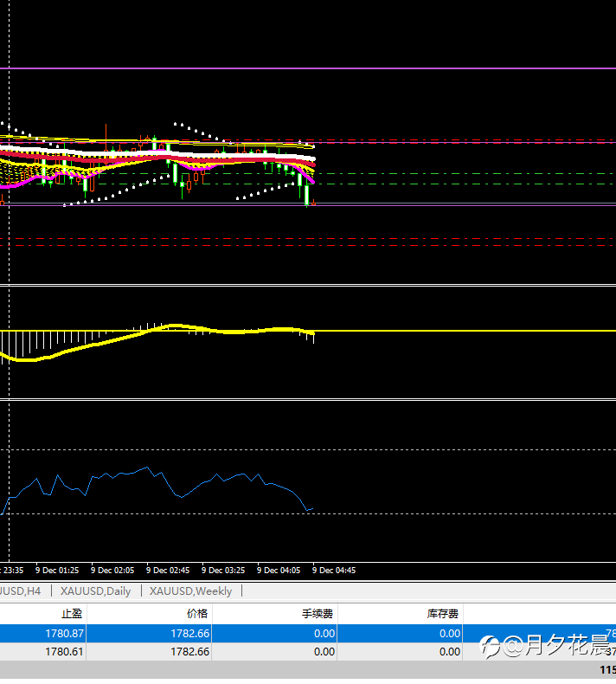Switch to the XAUUSD,H4 chart tab
Image resolution: width=616 pixels, height=684 pixels.
point(21,591)
